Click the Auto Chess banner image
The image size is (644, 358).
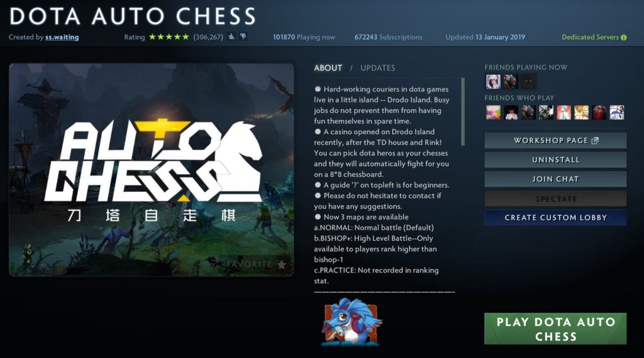pos(152,170)
